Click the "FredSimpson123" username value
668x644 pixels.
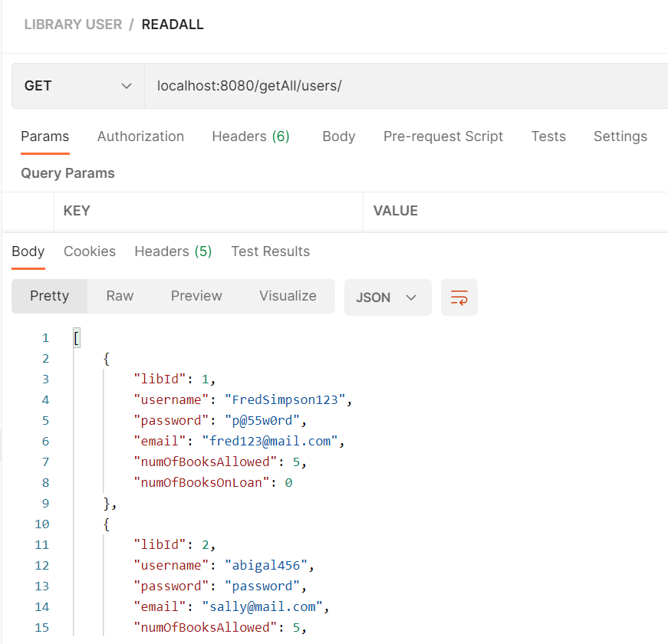pyautogui.click(x=285, y=400)
